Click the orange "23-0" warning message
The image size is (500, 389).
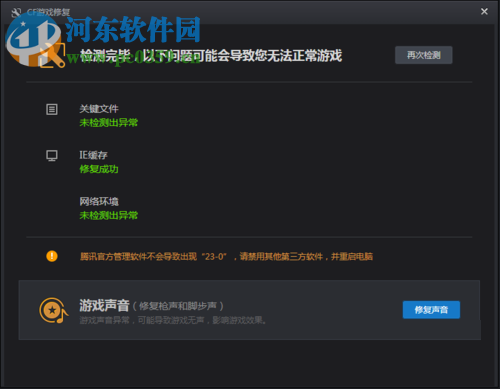tap(226, 256)
